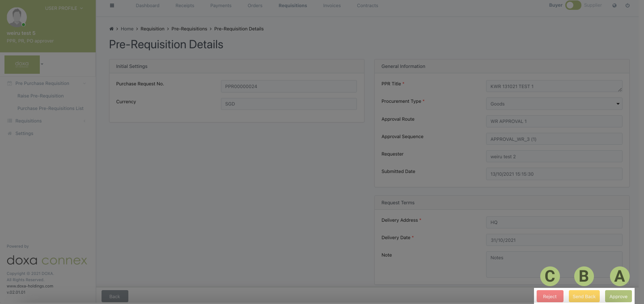Click the Approve button

pos(619,296)
